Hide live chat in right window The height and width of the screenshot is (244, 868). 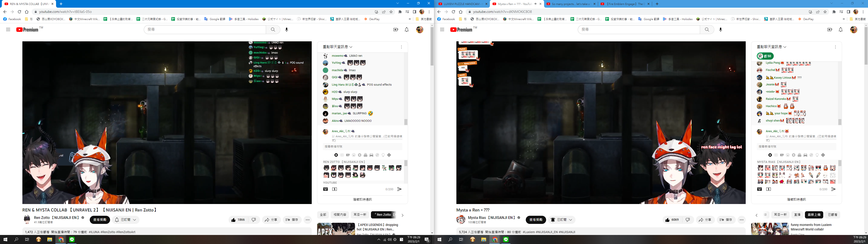[797, 199]
